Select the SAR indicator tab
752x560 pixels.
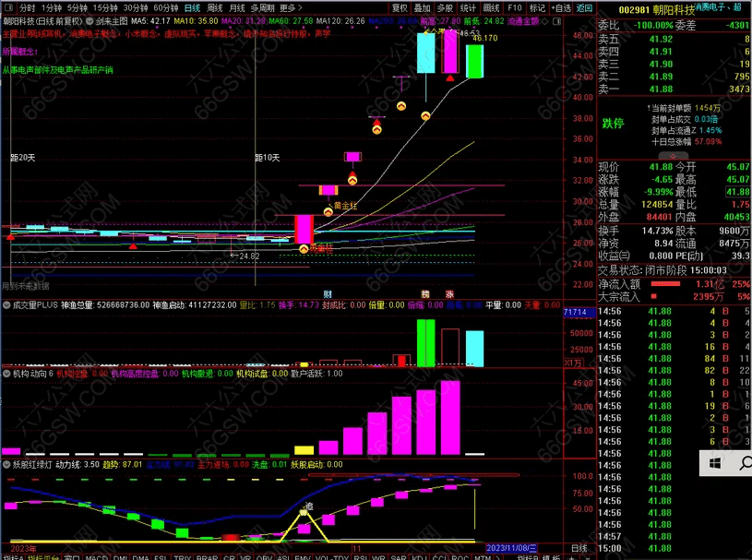[x=399, y=556]
